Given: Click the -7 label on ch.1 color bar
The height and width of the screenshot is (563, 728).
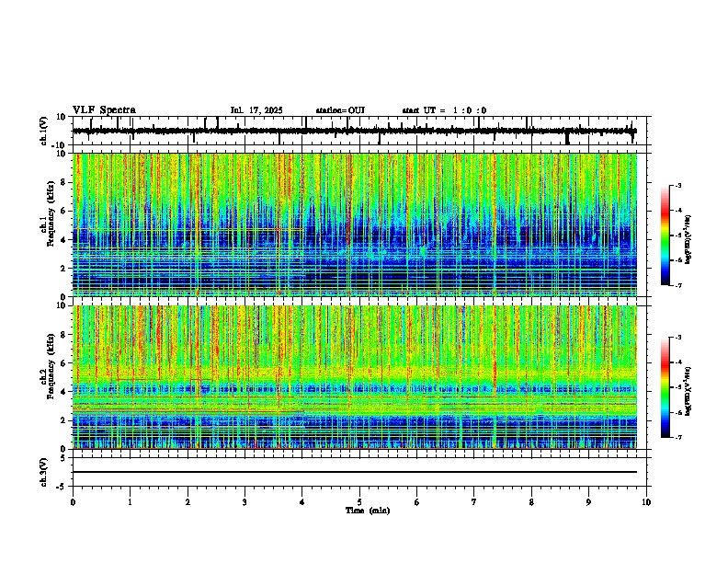Looking at the screenshot, I should pos(677,285).
